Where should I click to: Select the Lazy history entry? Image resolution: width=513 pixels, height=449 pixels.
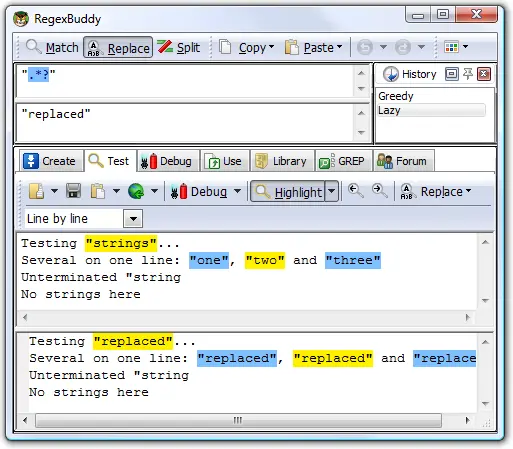tap(432, 110)
